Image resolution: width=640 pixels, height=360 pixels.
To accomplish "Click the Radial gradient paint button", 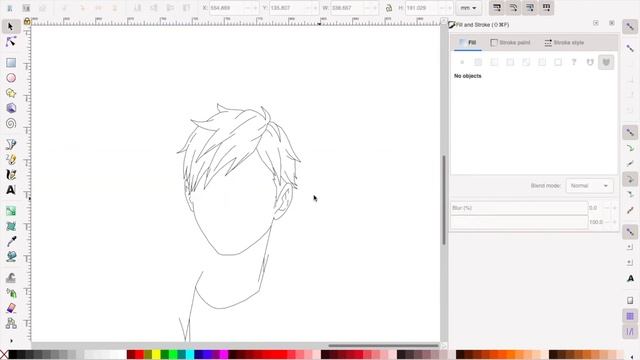I will click(510, 62).
